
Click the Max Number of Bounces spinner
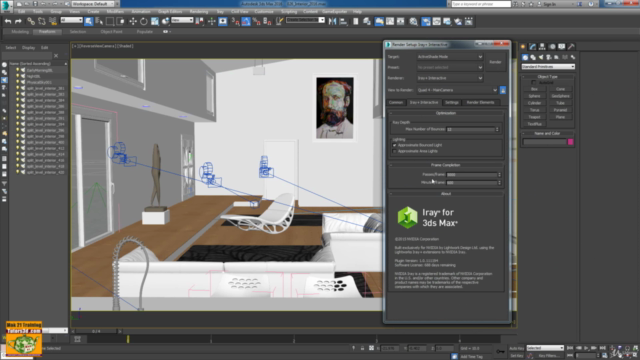pos(497,129)
